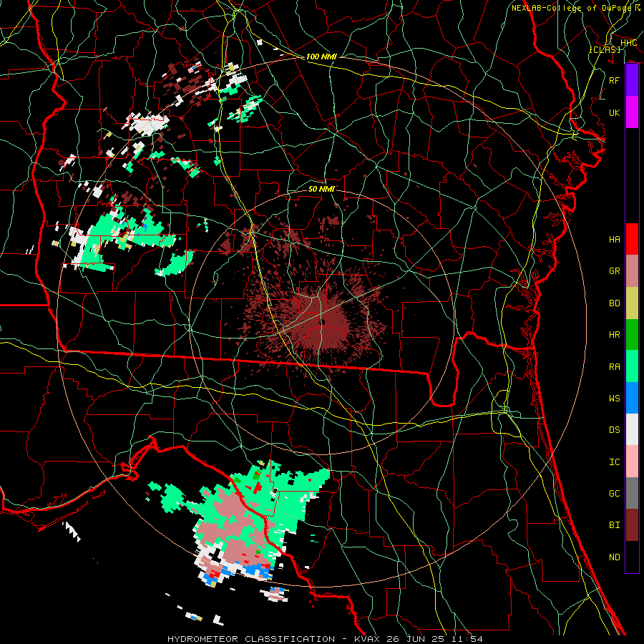644x644 pixels.
Task: Click the HYDROMETEOR CLASSIFICATION title text
Action: tap(251, 639)
